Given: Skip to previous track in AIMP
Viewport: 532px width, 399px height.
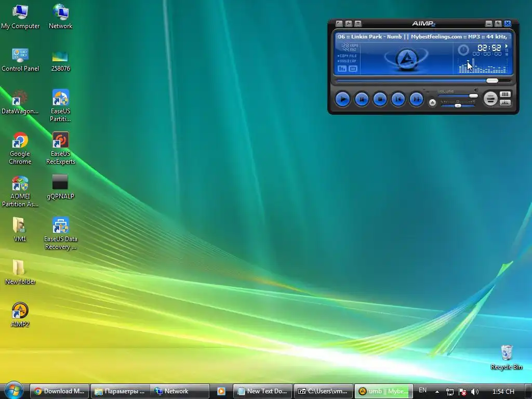Looking at the screenshot, I should pos(398,99).
